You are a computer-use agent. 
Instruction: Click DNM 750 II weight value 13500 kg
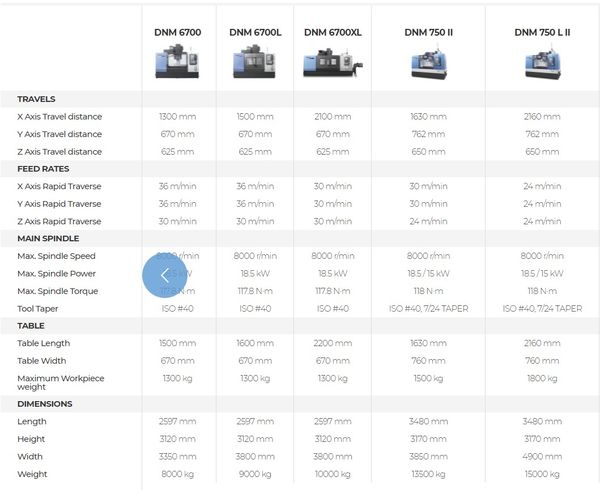pyautogui.click(x=429, y=474)
